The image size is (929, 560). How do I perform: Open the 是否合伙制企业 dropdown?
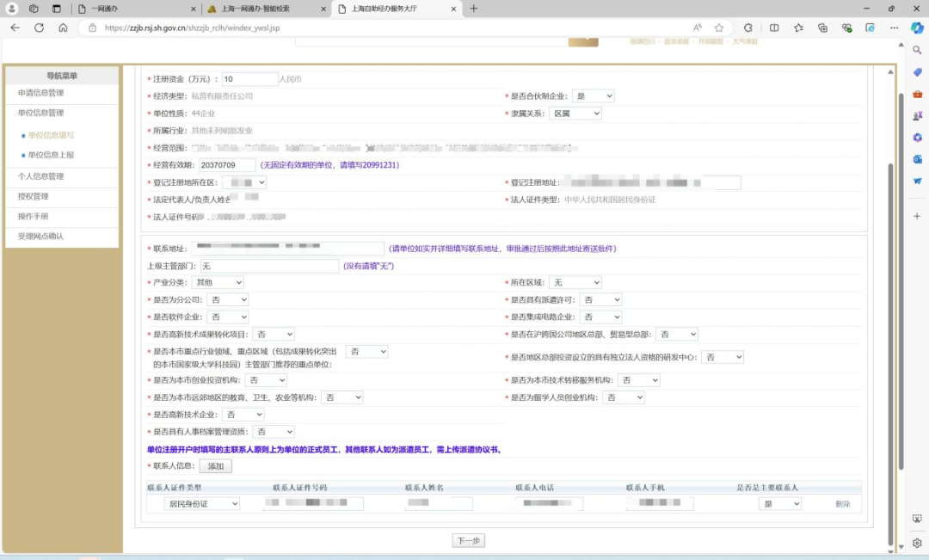[593, 96]
